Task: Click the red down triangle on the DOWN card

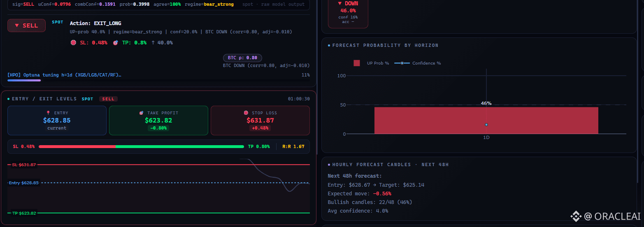Action: pos(340,3)
